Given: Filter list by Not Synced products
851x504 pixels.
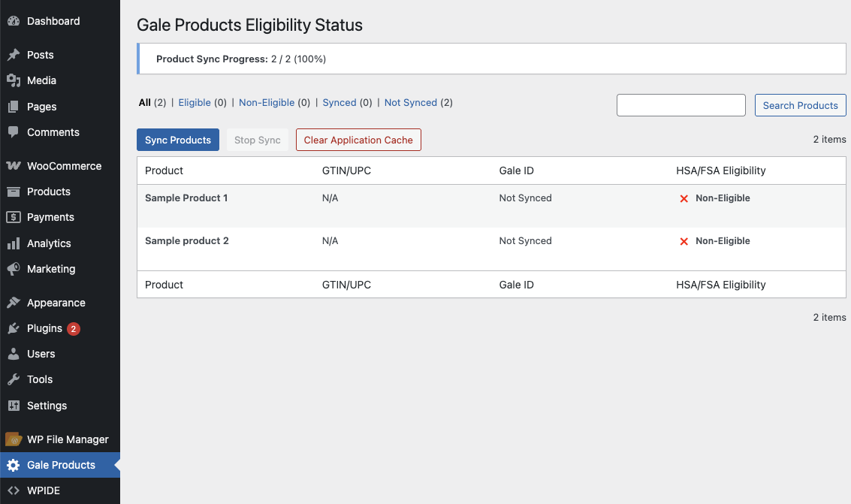Looking at the screenshot, I should click(x=410, y=103).
